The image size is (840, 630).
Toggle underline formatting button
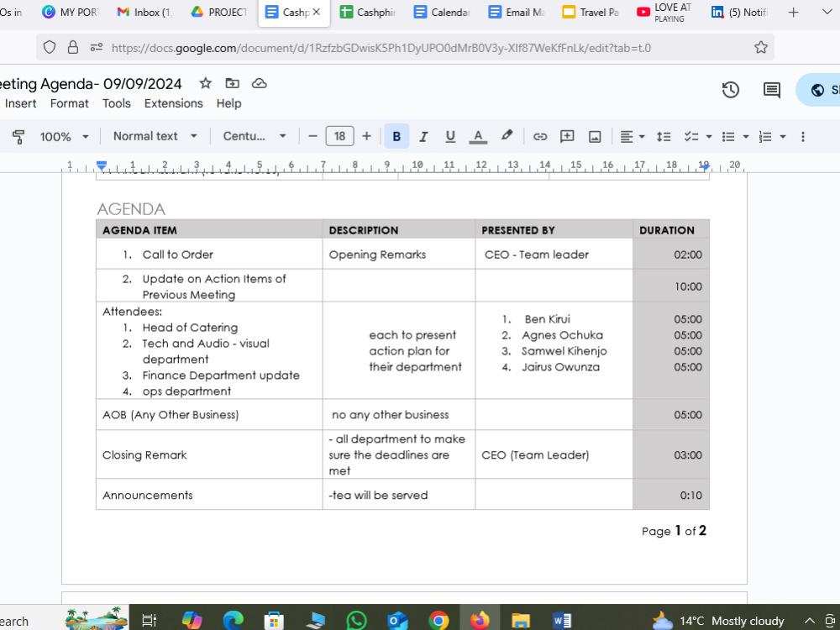click(x=450, y=137)
